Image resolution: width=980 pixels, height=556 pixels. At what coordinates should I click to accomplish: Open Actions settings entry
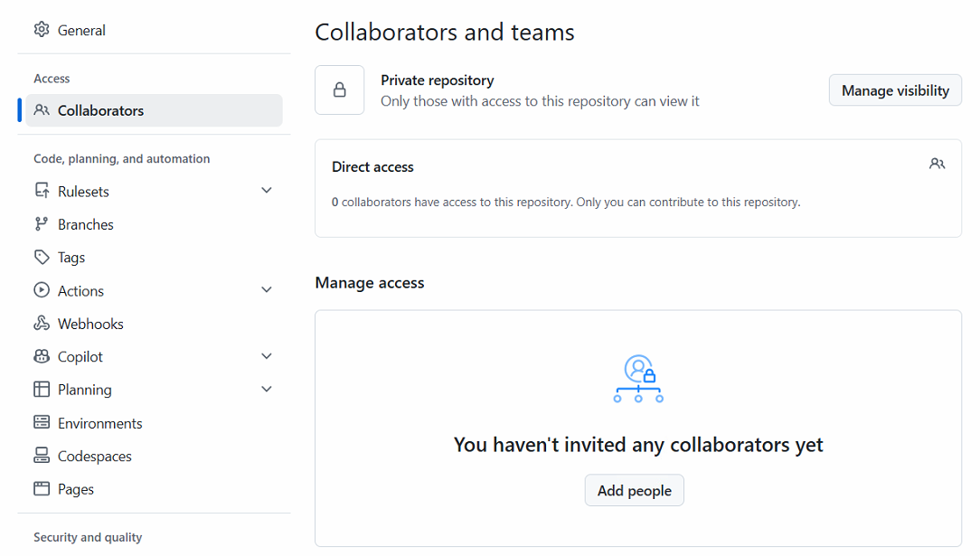(154, 290)
